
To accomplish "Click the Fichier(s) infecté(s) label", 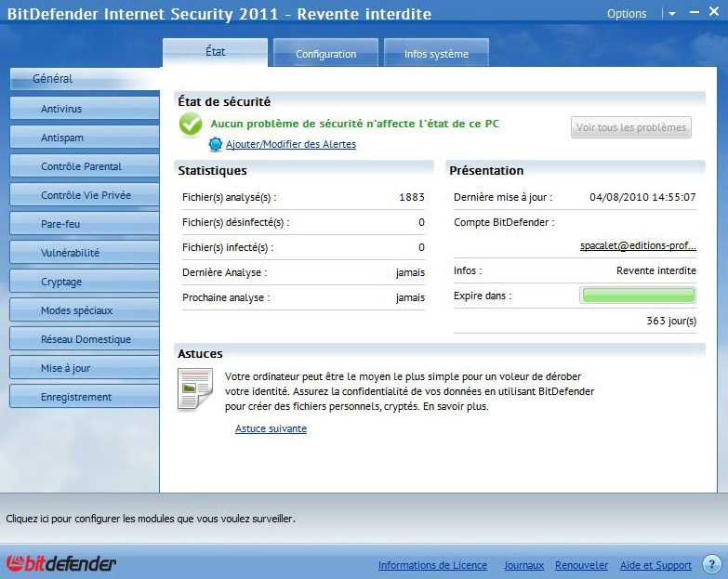I will tap(228, 248).
